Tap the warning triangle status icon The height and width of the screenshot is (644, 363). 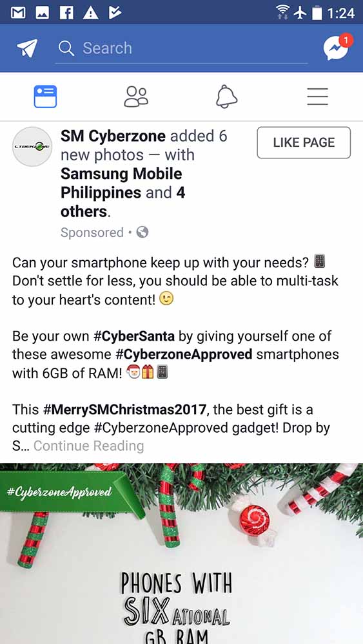(90, 13)
